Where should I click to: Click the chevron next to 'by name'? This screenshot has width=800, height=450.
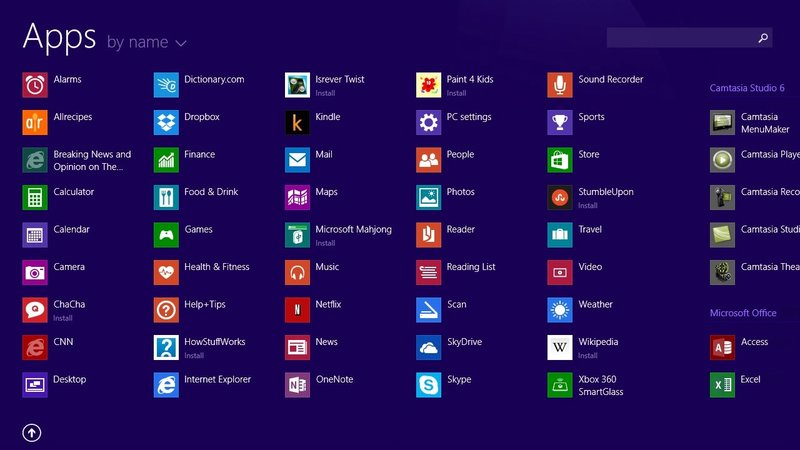coord(181,43)
